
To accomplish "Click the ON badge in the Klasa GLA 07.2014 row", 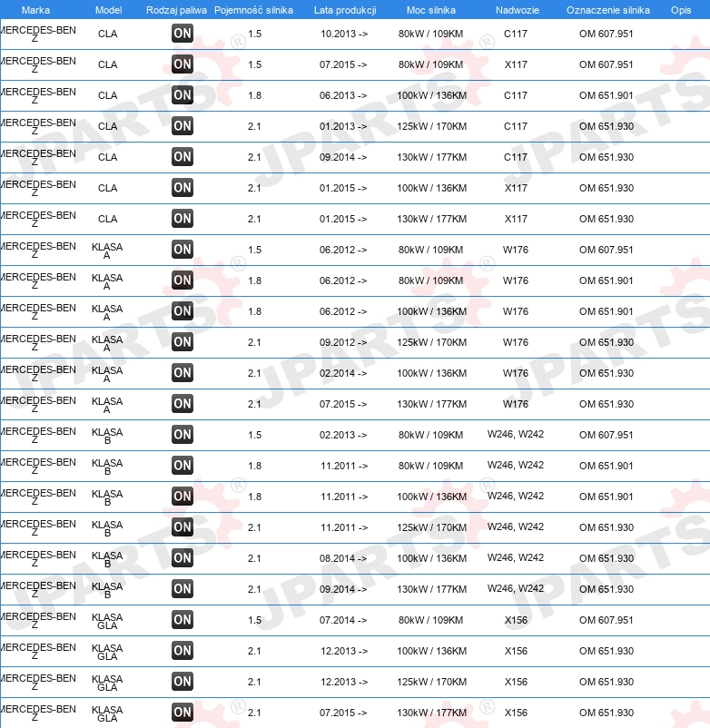I will (182, 620).
